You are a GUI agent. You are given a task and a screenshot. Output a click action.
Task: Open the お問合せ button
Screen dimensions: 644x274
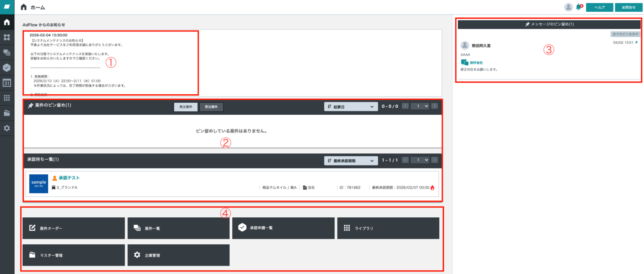pos(628,8)
